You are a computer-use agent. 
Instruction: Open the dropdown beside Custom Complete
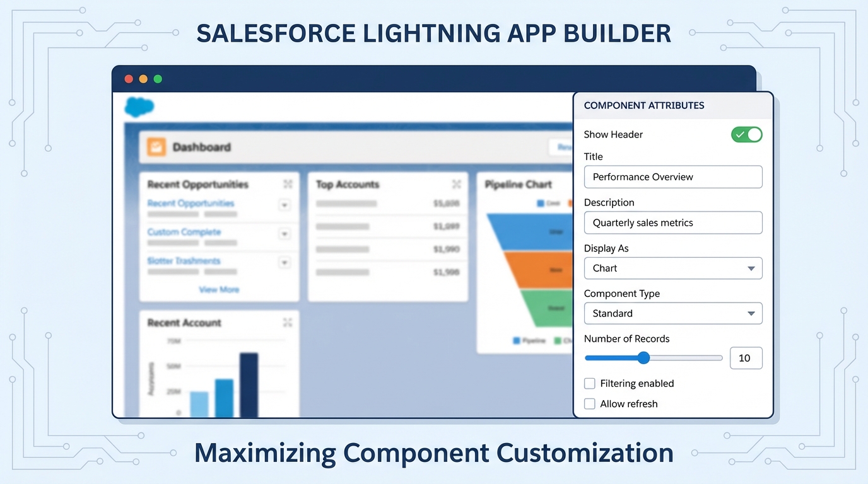tap(284, 234)
